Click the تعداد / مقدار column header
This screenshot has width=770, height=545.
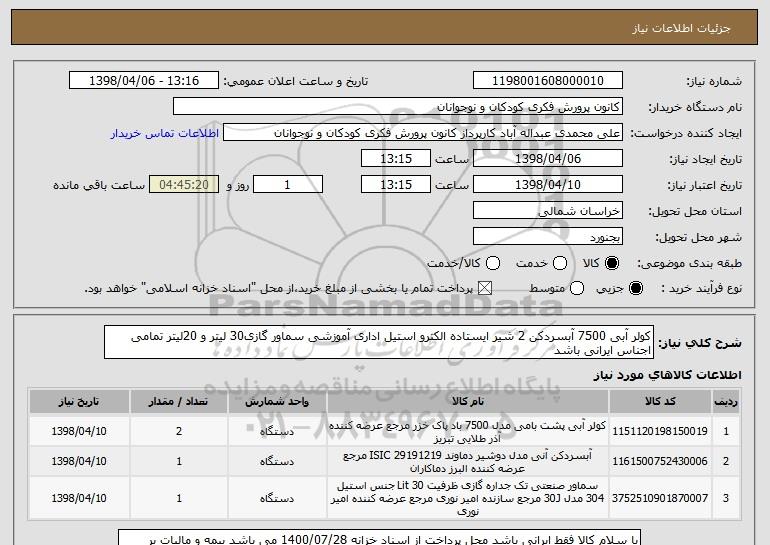point(179,402)
